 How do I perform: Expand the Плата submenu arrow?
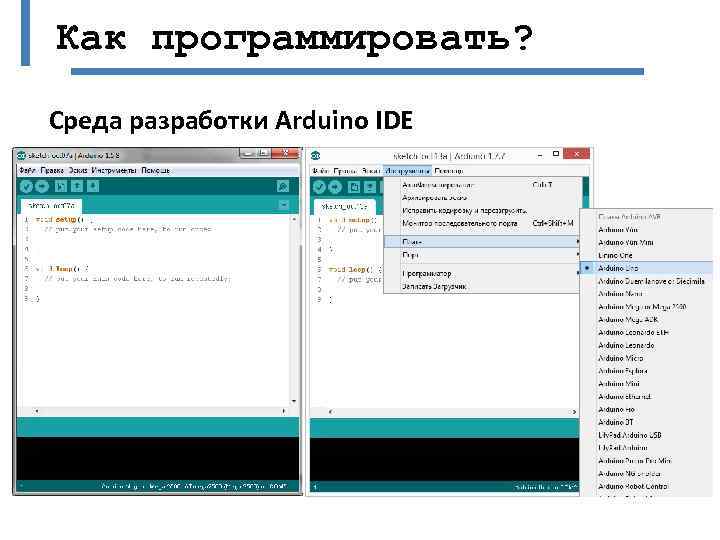(578, 241)
